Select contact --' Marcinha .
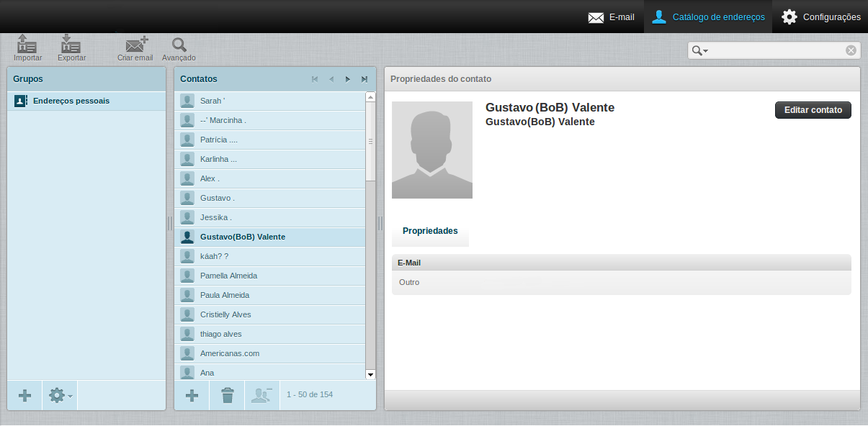Viewport: 868px width, 426px height. (270, 120)
